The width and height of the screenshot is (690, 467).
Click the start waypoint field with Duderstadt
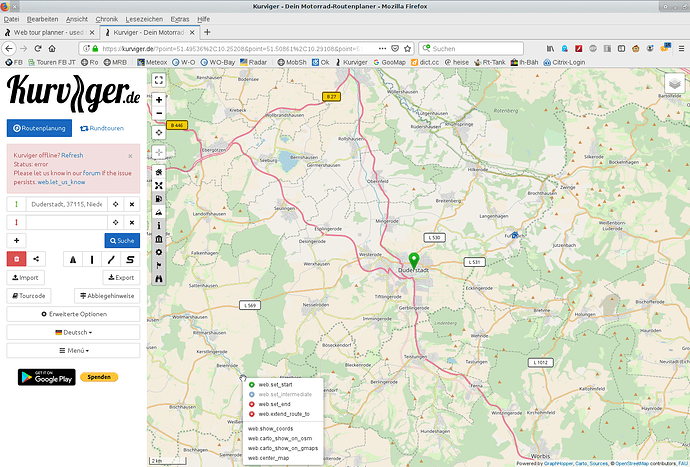66,204
